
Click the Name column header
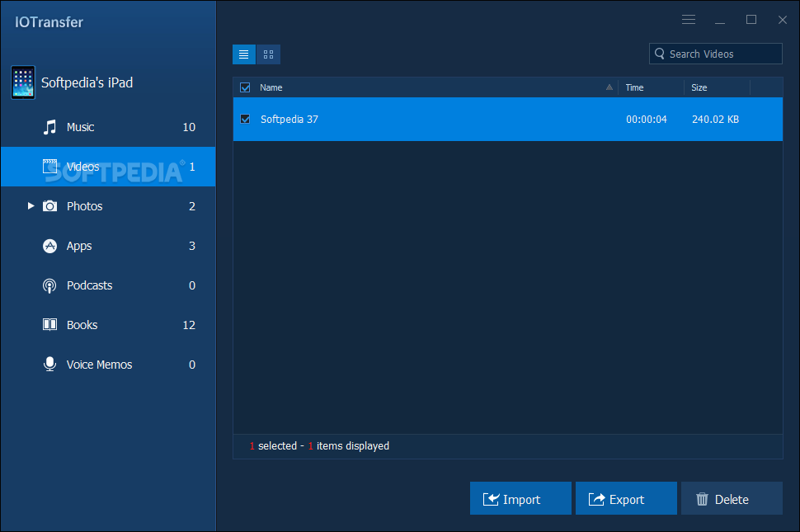tap(271, 87)
